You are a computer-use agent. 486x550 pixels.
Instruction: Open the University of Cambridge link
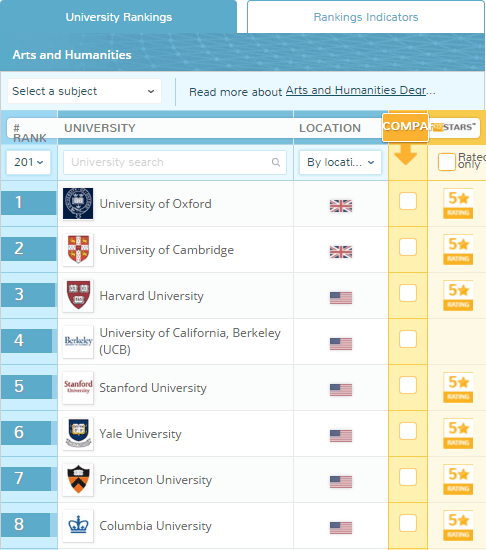coord(167,250)
